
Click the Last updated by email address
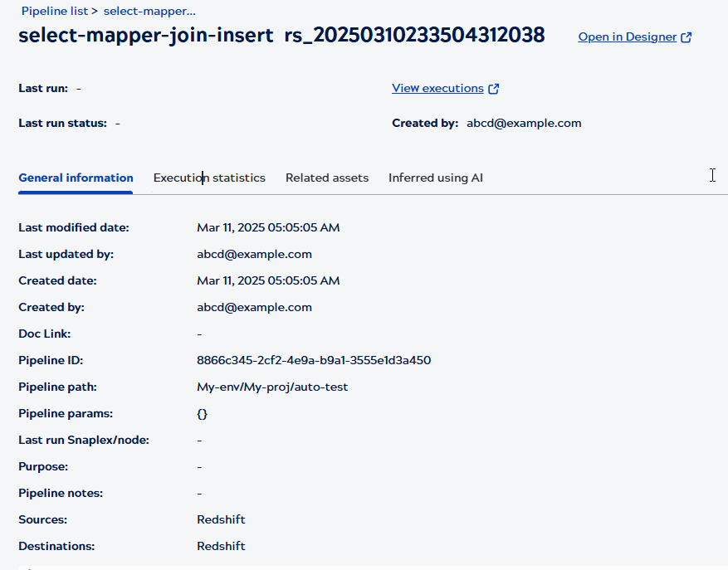click(255, 254)
